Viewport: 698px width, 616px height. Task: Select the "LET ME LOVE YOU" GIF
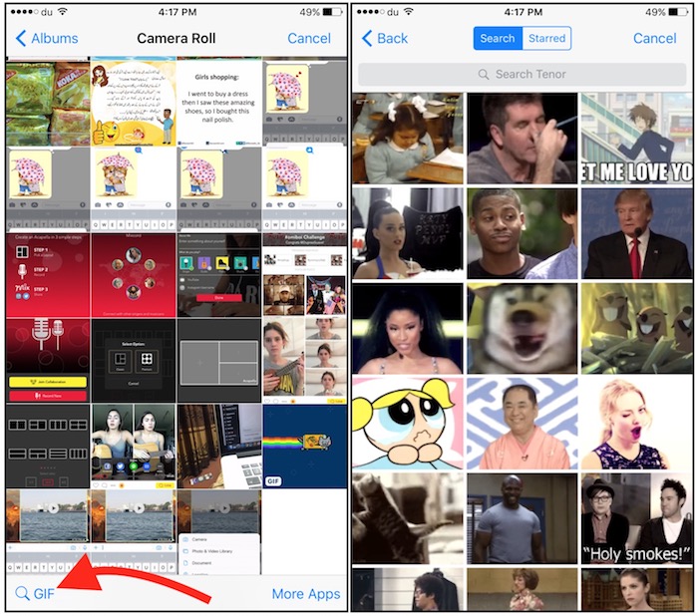pyautogui.click(x=637, y=139)
